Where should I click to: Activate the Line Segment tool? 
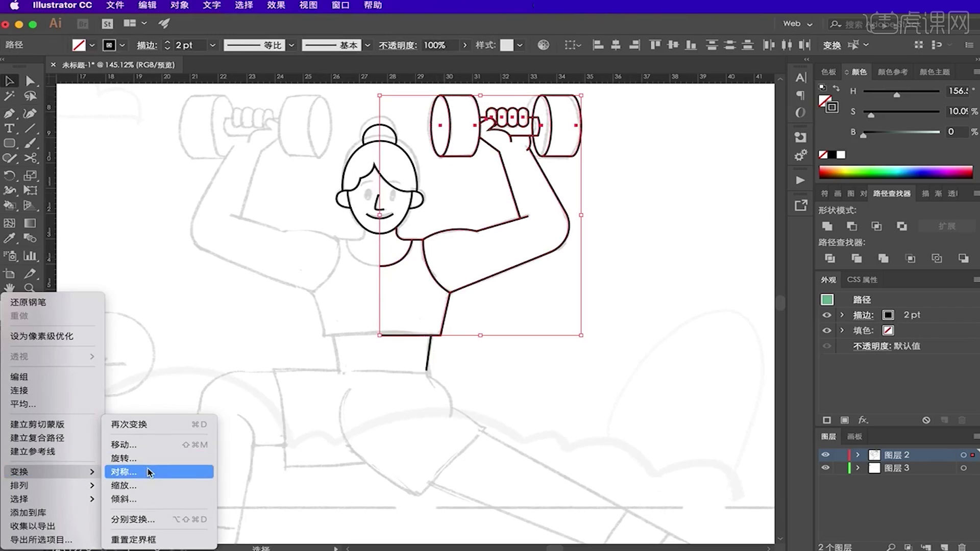click(x=30, y=128)
